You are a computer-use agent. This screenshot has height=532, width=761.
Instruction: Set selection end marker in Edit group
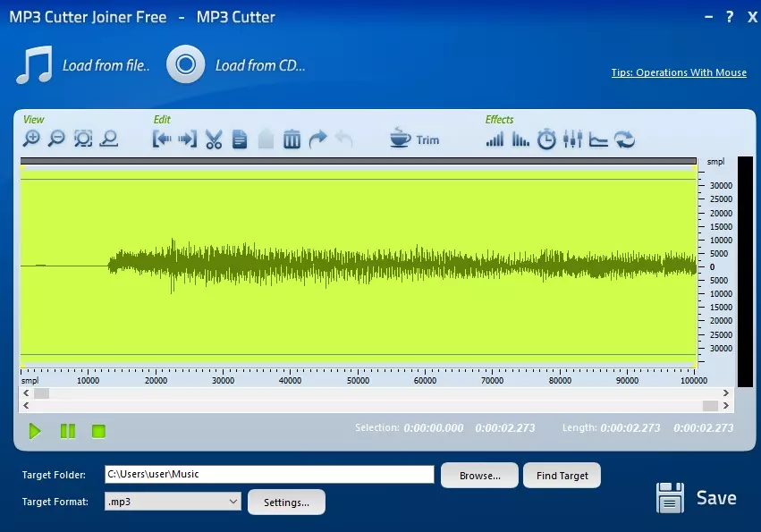pyautogui.click(x=187, y=139)
